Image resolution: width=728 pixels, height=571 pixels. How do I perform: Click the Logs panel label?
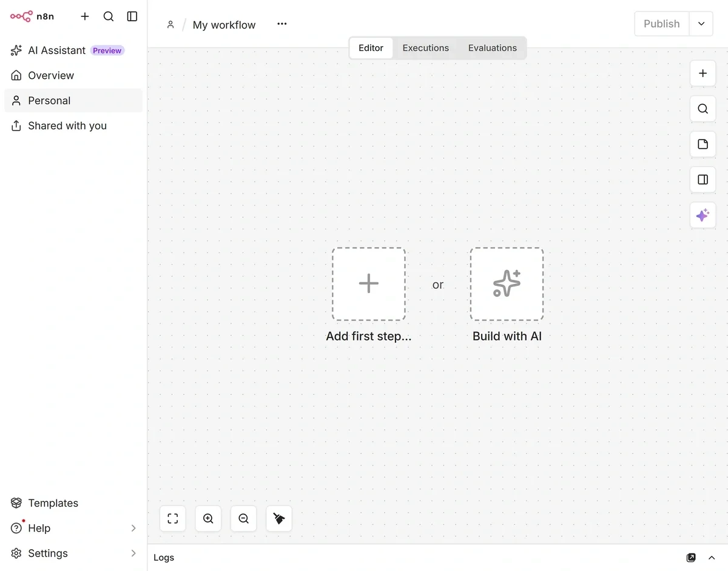pos(164,558)
